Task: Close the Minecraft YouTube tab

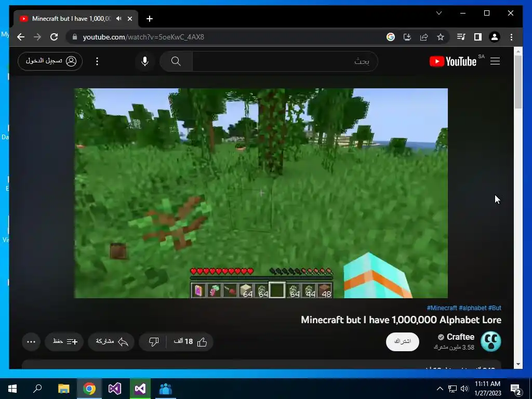Action: [129, 19]
